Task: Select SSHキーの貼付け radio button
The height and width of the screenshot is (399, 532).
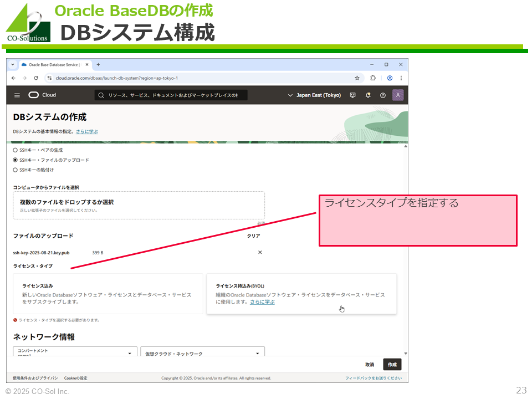Action: (15, 170)
